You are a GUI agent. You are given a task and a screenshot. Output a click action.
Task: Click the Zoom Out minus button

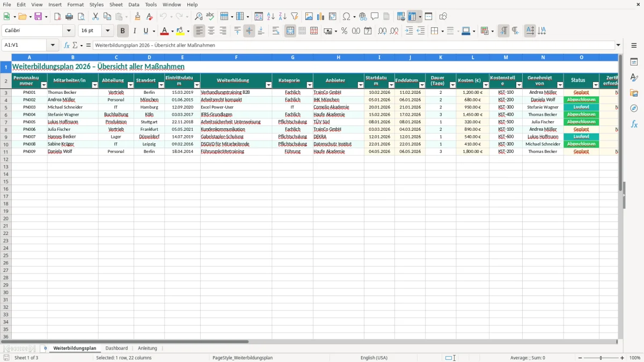click(580, 358)
